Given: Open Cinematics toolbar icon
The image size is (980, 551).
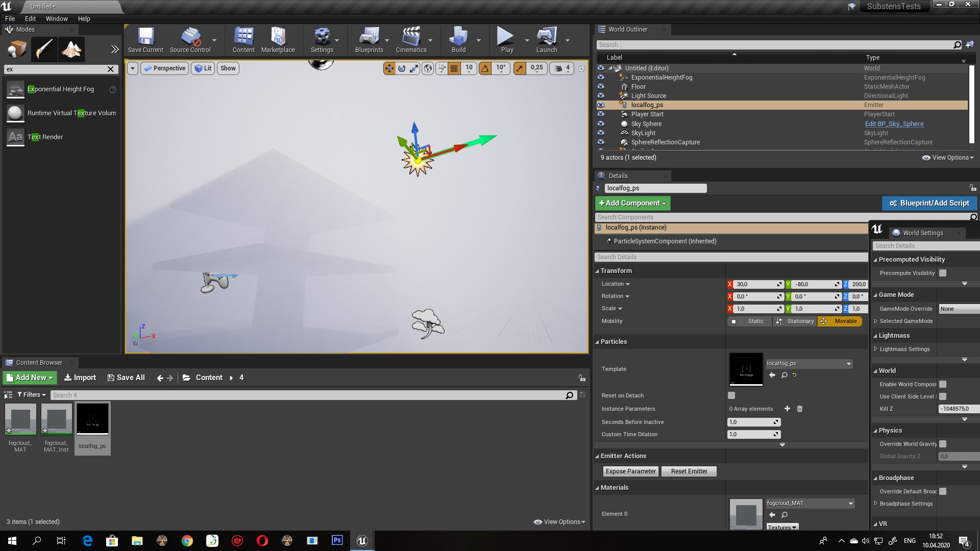Looking at the screenshot, I should (411, 40).
